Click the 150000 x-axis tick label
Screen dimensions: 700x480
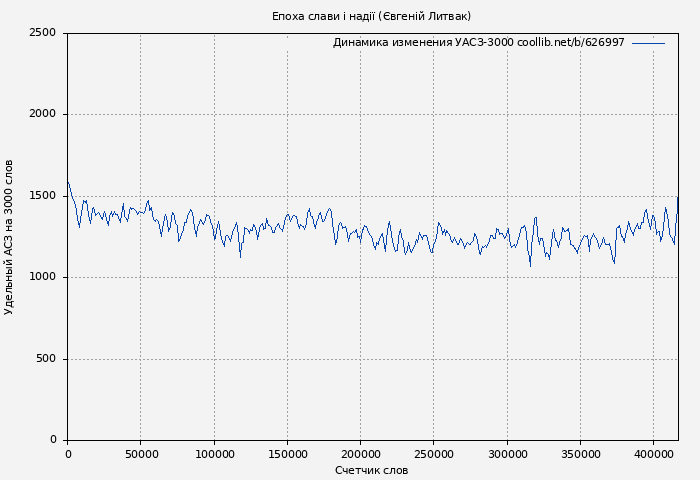(287, 455)
